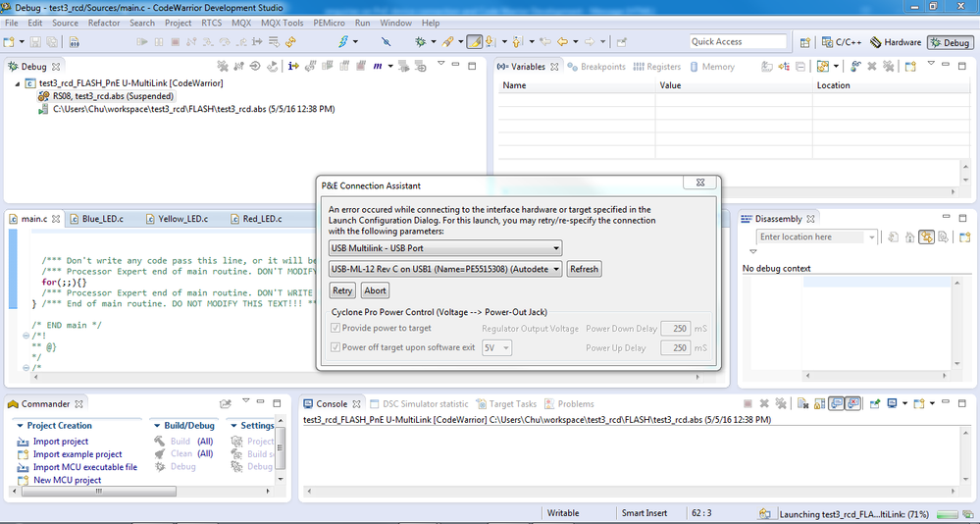The width and height of the screenshot is (980, 524).
Task: Switch to the Breakpoints tab
Action: coord(596,67)
